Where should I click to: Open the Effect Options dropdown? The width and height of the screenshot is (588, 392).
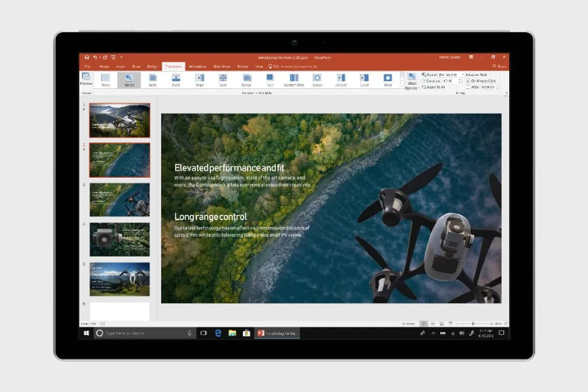tap(412, 83)
